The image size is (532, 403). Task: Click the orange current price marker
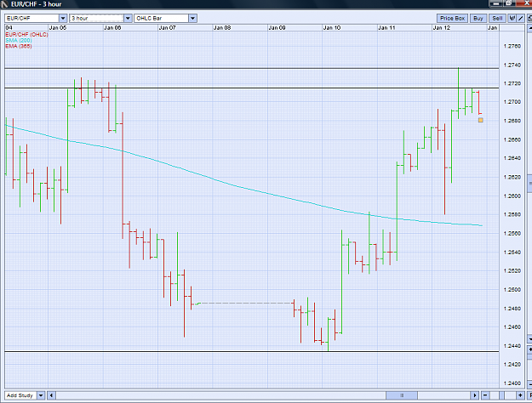(480, 120)
